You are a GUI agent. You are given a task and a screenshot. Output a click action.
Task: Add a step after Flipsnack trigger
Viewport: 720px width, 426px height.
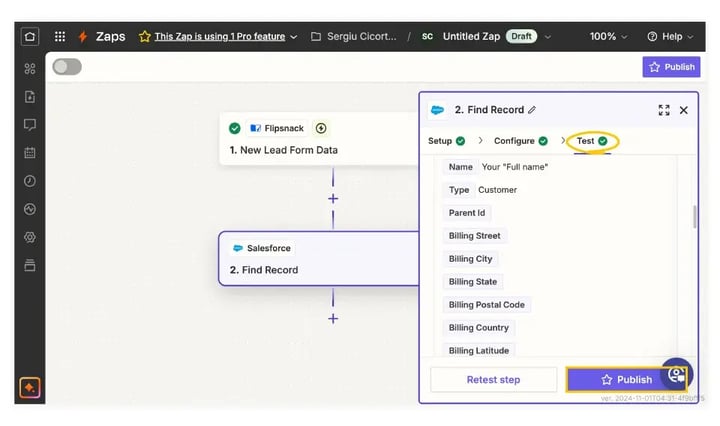coord(333,198)
